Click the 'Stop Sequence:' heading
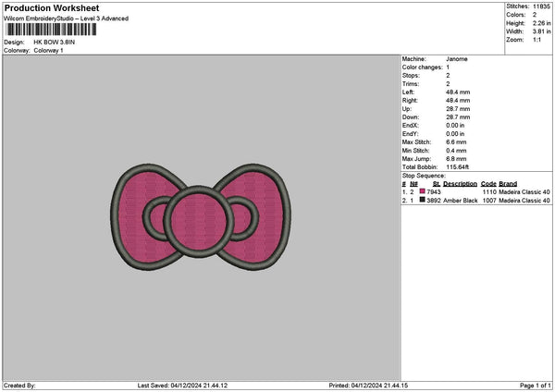555x392 pixels. (424, 176)
